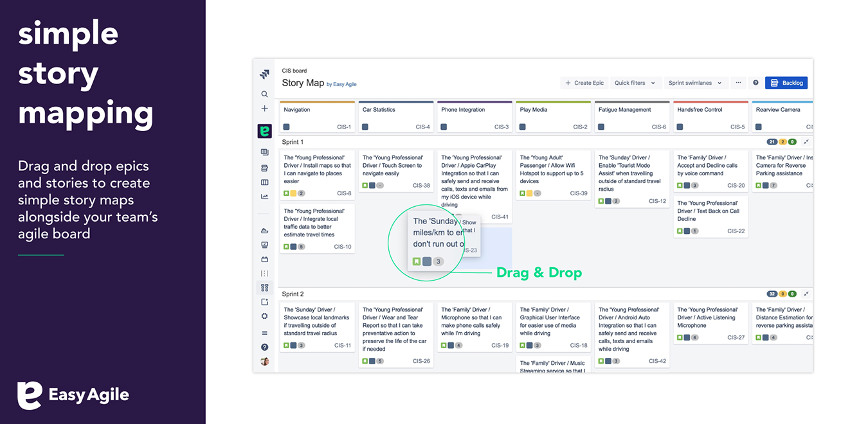The width and height of the screenshot is (868, 424).
Task: Open the components briefcase icon in sidebar
Action: coord(264,260)
